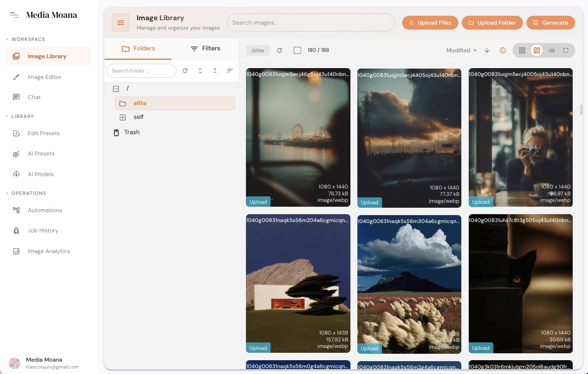Open the Modified sort dropdown
588x374 pixels.
tap(461, 50)
